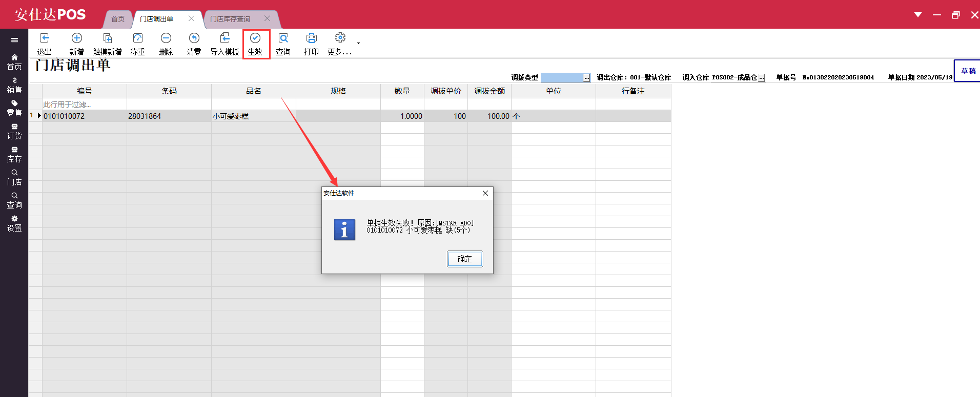980x397 pixels.
Task: Click 确定 in the error dialog
Action: [x=465, y=259]
